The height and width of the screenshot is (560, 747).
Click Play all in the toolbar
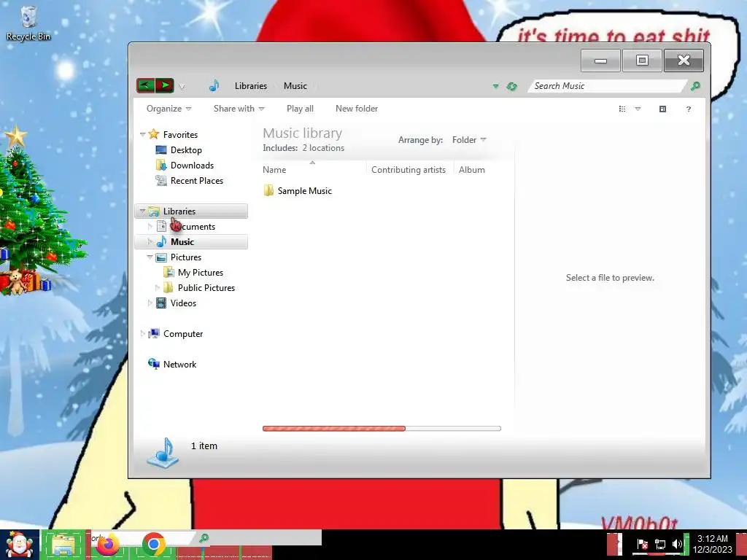tap(300, 109)
